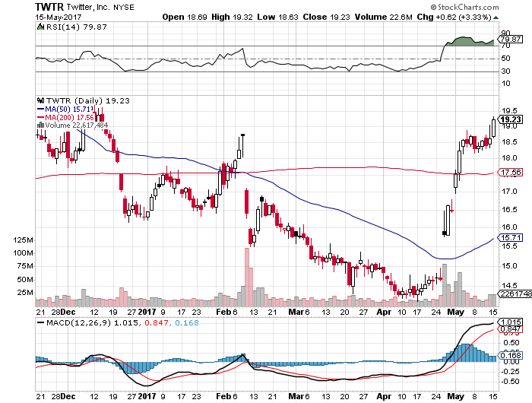This screenshot has width=532, height=403.
Task: Click the volume bars icon in the legend
Action: click(x=40, y=125)
